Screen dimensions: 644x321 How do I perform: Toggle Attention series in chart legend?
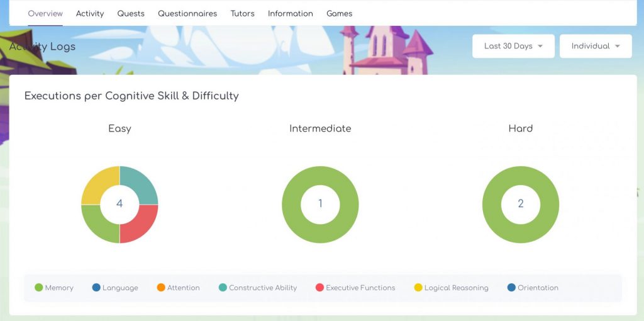pyautogui.click(x=178, y=288)
